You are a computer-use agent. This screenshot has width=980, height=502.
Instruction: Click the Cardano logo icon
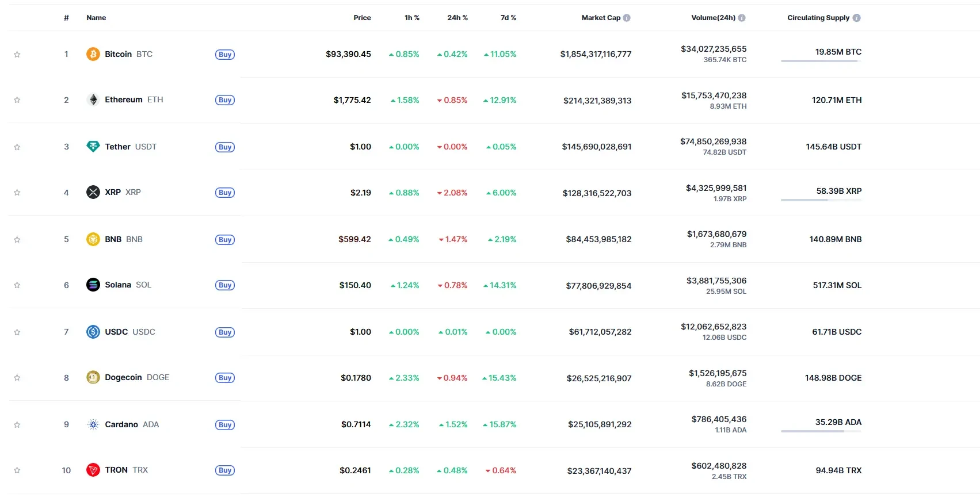pos(93,424)
